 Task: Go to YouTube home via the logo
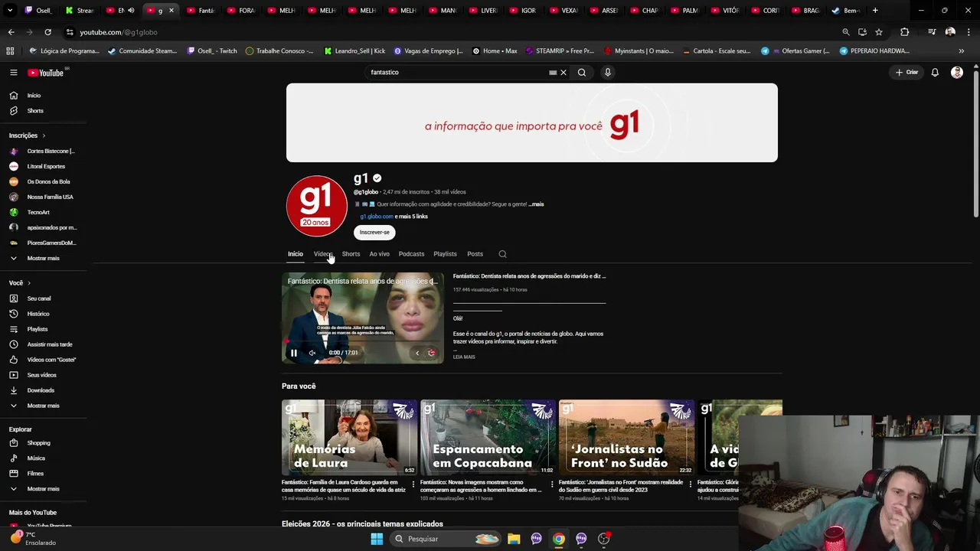coord(46,73)
